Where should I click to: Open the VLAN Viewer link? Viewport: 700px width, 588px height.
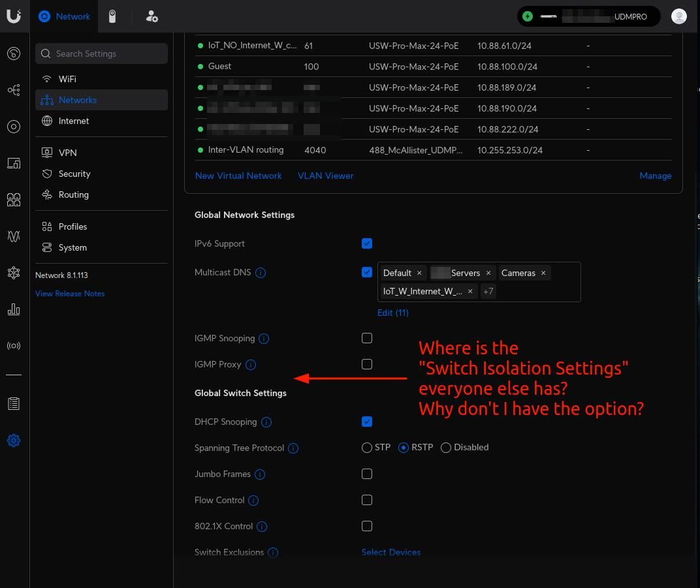(x=325, y=176)
